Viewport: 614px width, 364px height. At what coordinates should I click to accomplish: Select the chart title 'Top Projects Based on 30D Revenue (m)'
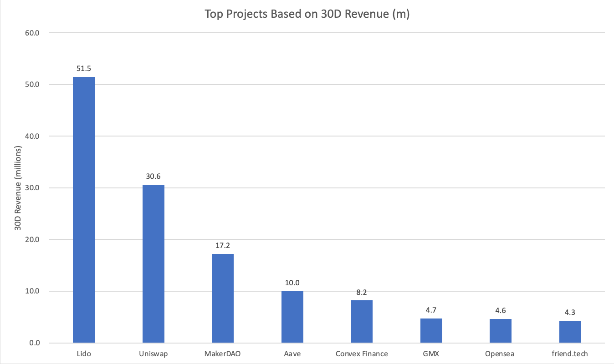307,14
